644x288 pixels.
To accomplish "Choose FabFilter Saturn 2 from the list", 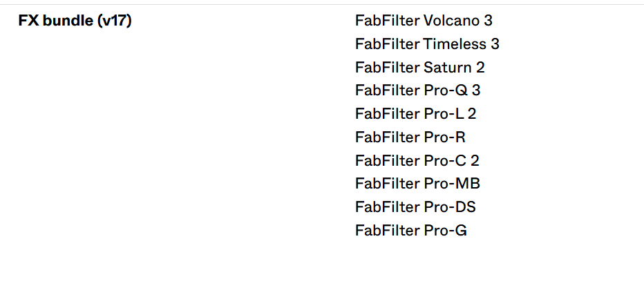I will pyautogui.click(x=419, y=68).
